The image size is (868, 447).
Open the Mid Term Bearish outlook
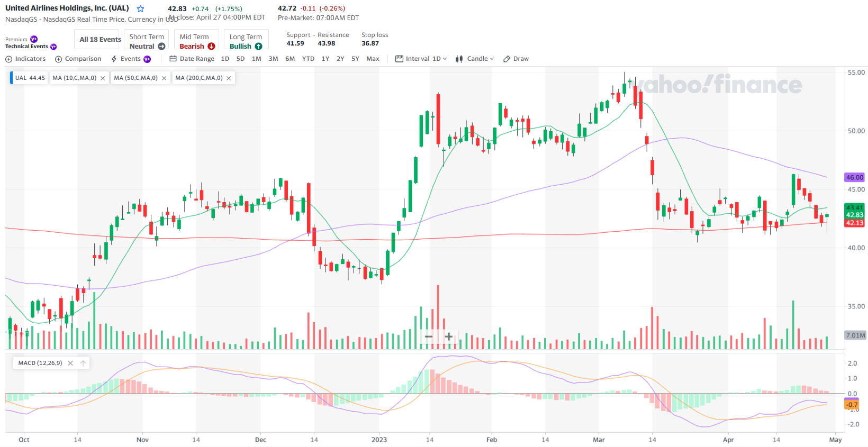tap(196, 40)
